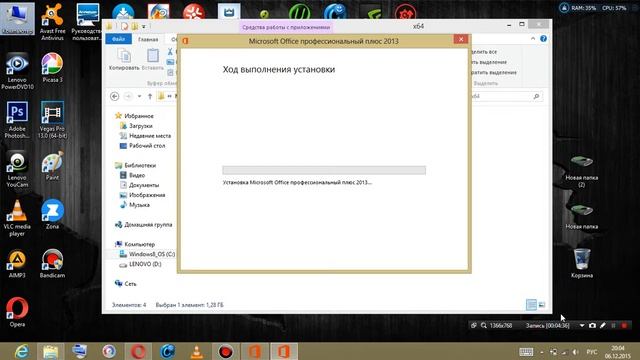Take screenshot with Bandicam camera icon
The width and height of the screenshot is (640, 360).
[x=592, y=325]
